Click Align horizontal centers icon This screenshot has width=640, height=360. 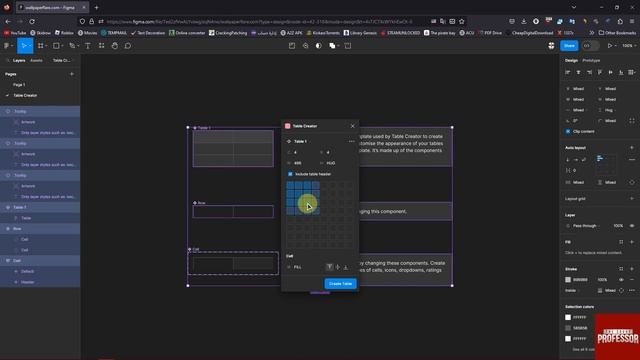[578, 72]
